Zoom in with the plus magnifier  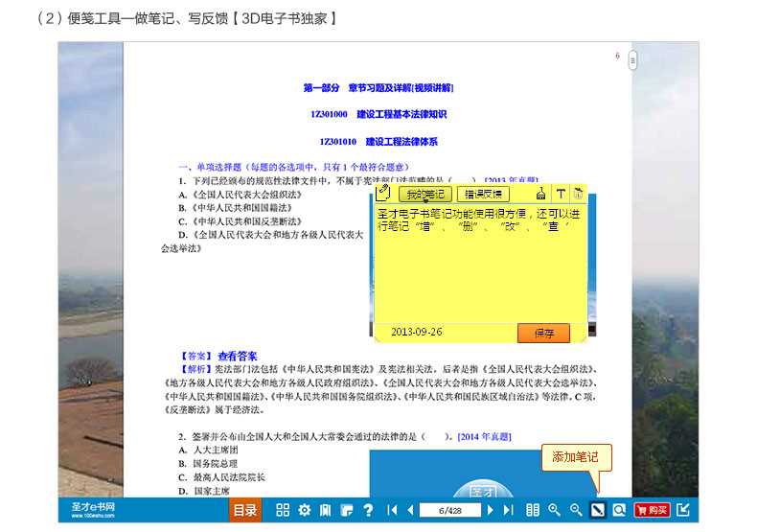pyautogui.click(x=554, y=510)
